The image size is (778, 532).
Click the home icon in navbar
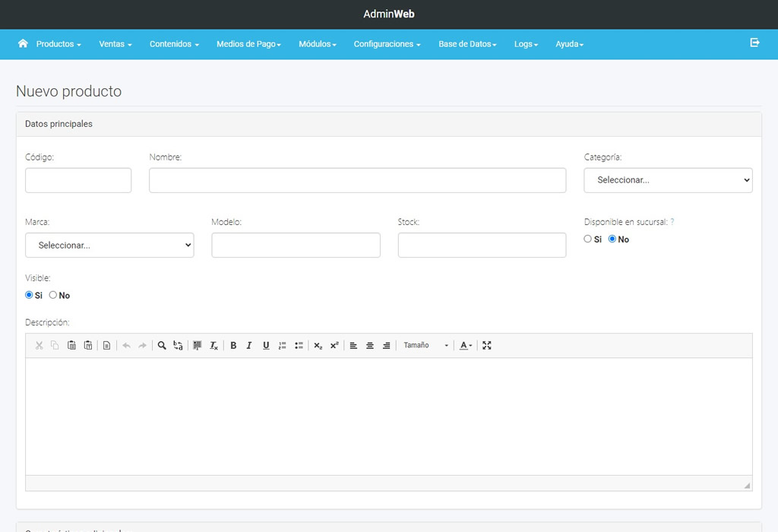(23, 43)
